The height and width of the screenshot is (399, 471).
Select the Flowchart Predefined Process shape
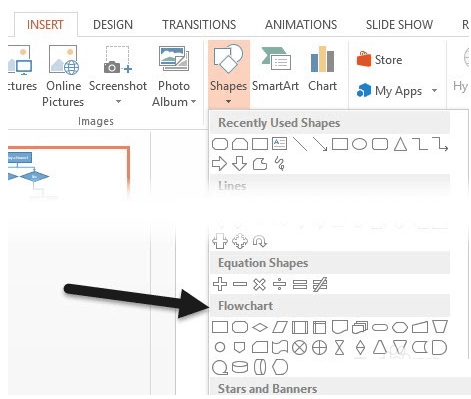point(300,327)
